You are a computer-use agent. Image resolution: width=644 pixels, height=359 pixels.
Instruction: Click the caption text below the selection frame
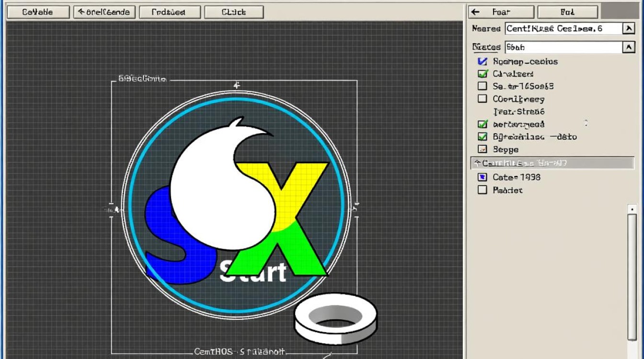pyautogui.click(x=240, y=352)
